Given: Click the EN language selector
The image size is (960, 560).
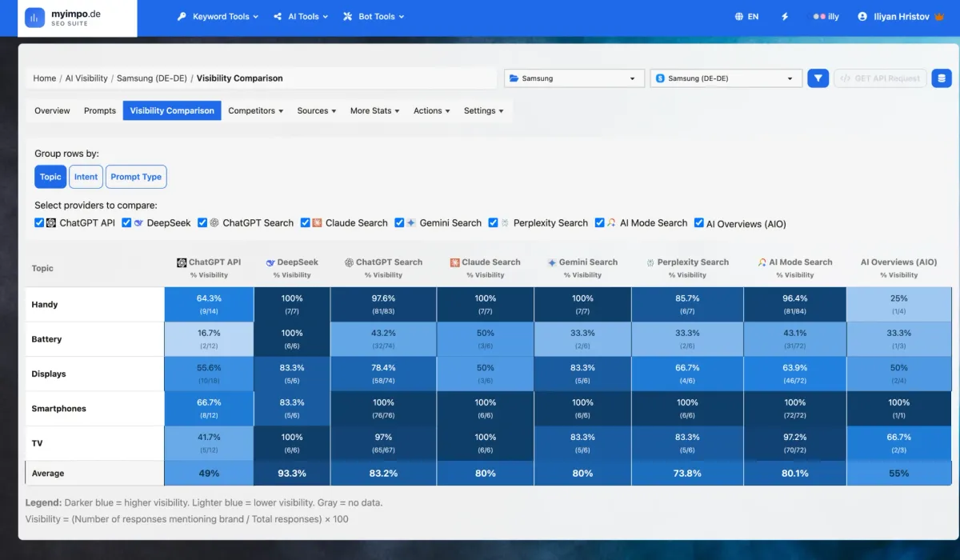Looking at the screenshot, I should tap(746, 16).
